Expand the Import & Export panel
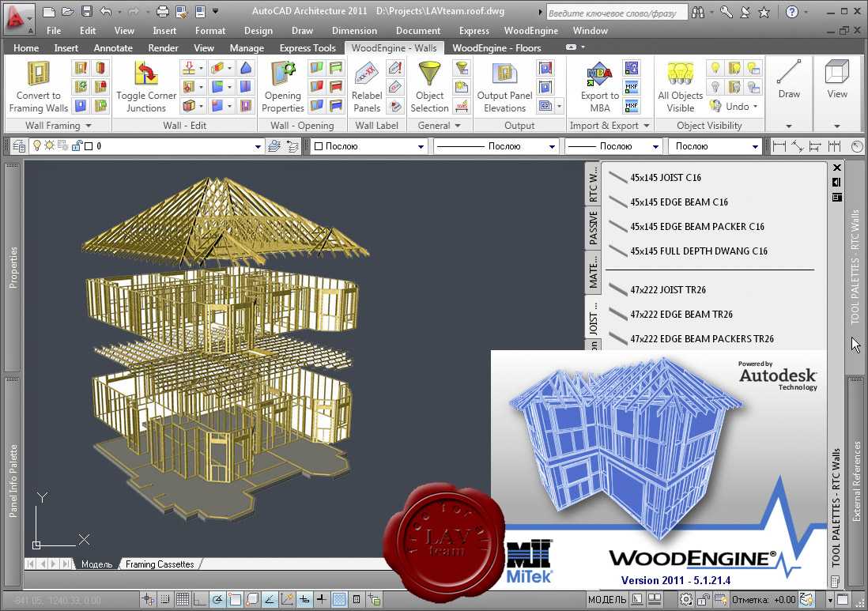 pyautogui.click(x=646, y=126)
